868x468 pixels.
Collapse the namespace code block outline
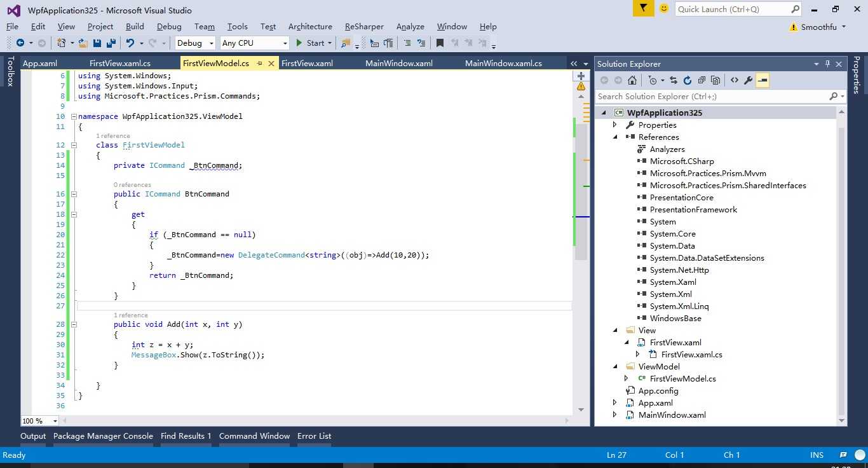[74, 116]
